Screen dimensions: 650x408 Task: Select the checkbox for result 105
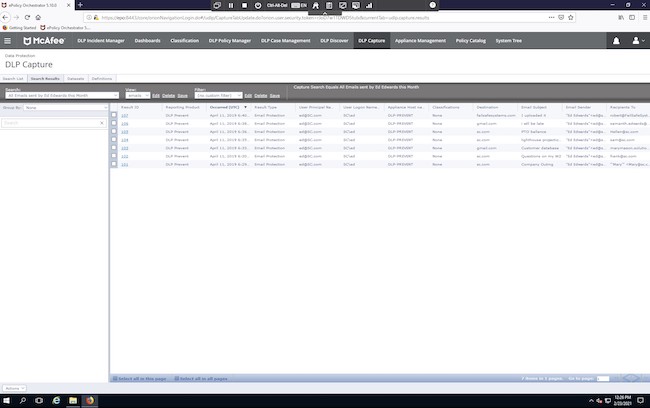[114, 131]
